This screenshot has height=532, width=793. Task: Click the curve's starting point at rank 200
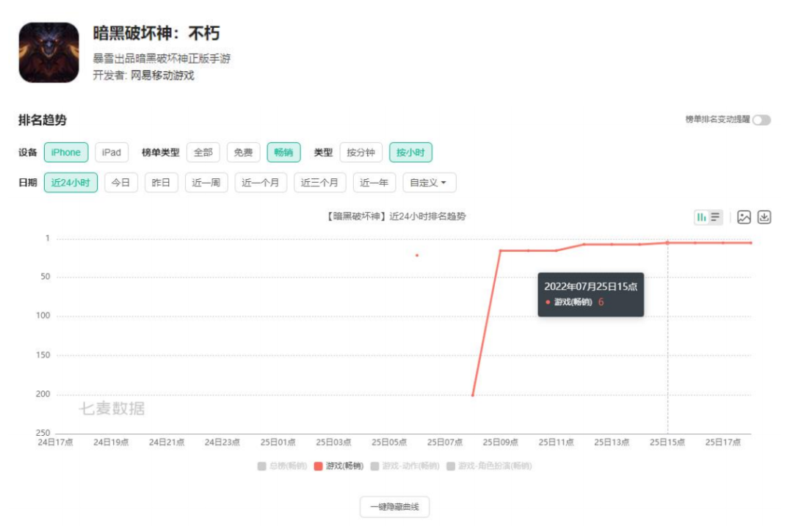pyautogui.click(x=473, y=395)
